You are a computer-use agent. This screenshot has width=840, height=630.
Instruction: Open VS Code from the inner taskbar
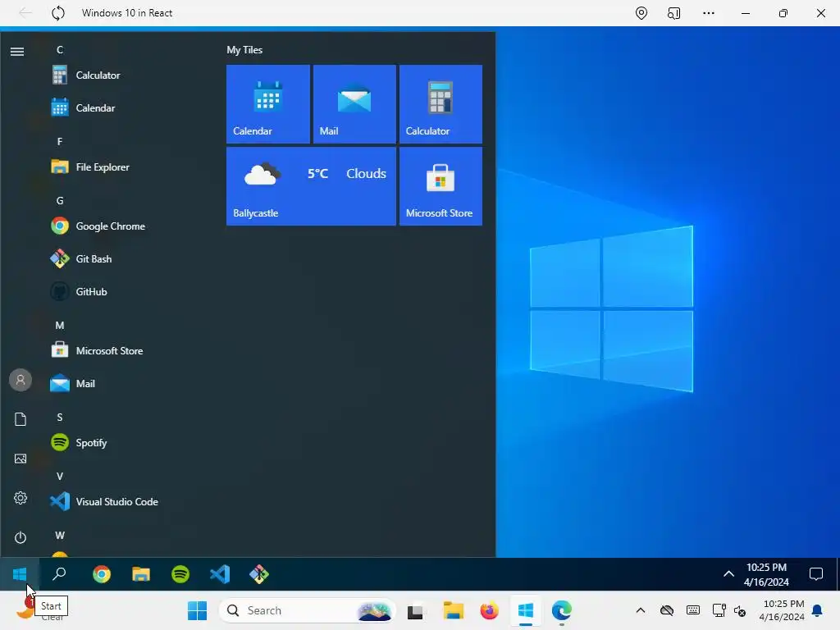click(x=220, y=574)
